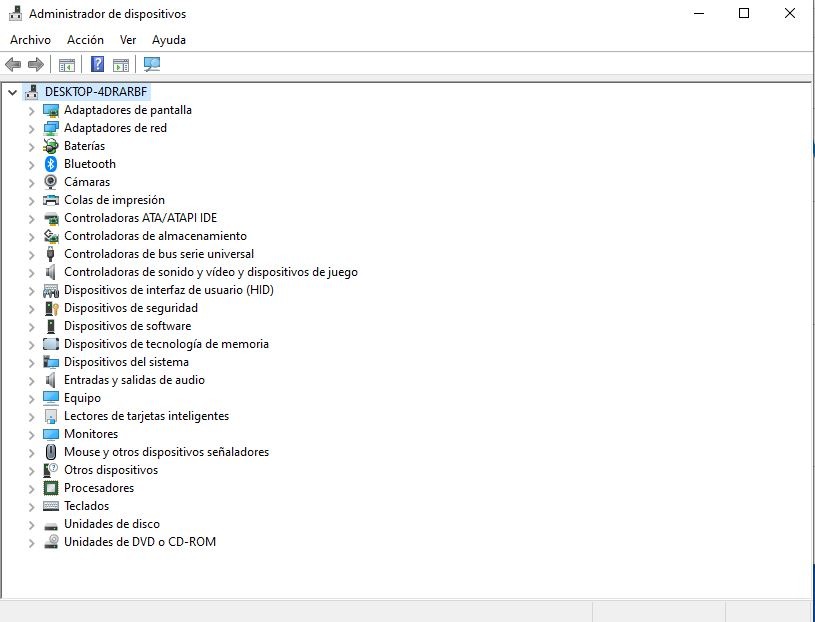
Task: Click the Mouse y otros dispositivos icon
Action: click(x=50, y=452)
